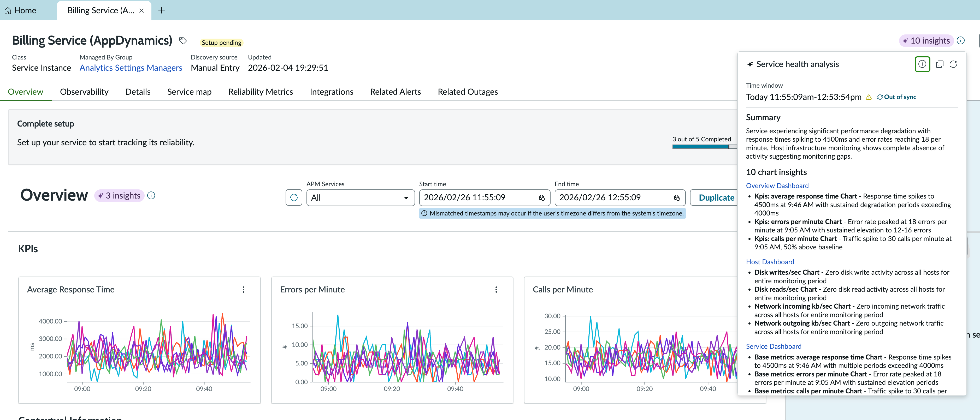Click the Summary heading in the analysis panel

point(763,117)
